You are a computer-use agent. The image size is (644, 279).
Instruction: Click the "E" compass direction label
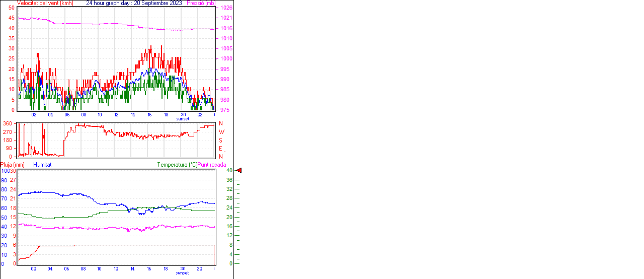[220, 149]
